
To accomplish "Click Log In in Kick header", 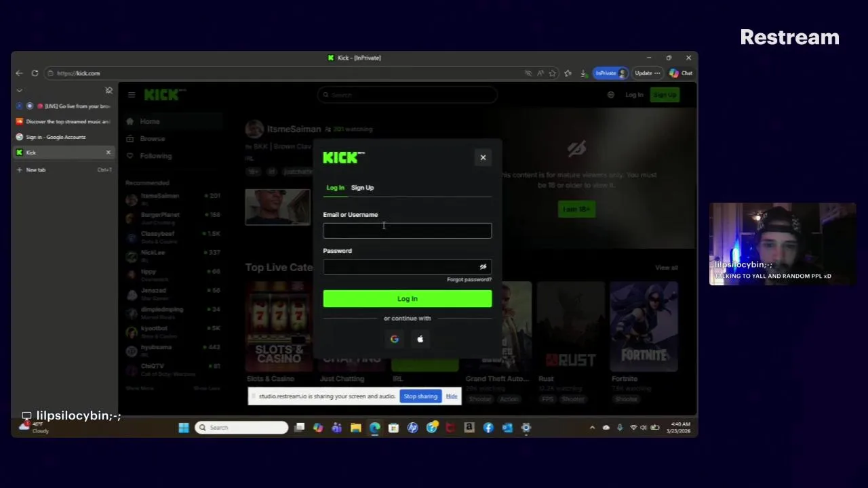I will 634,95.
